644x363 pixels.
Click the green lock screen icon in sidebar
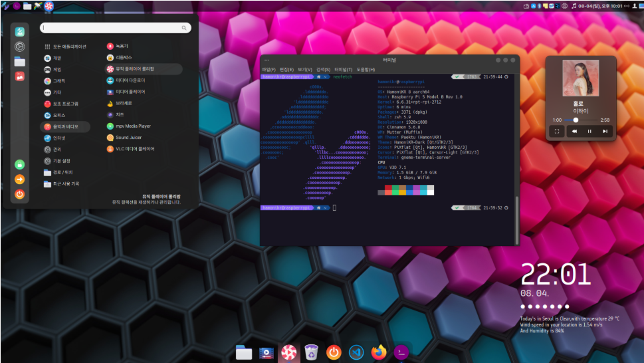(19, 165)
